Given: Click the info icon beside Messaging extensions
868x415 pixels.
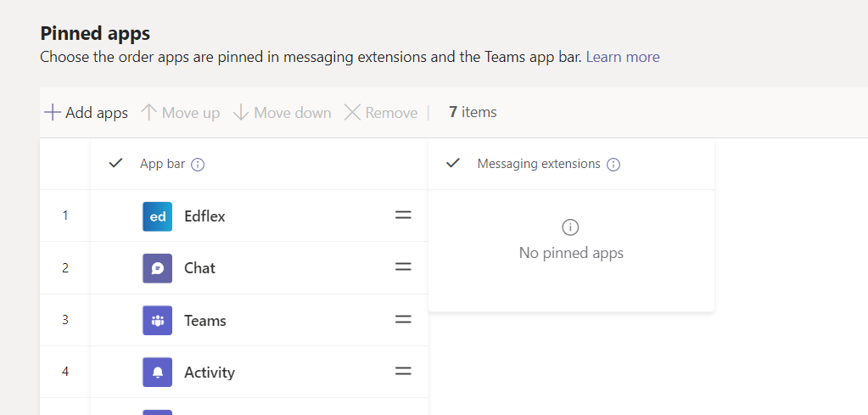Looking at the screenshot, I should tap(613, 165).
